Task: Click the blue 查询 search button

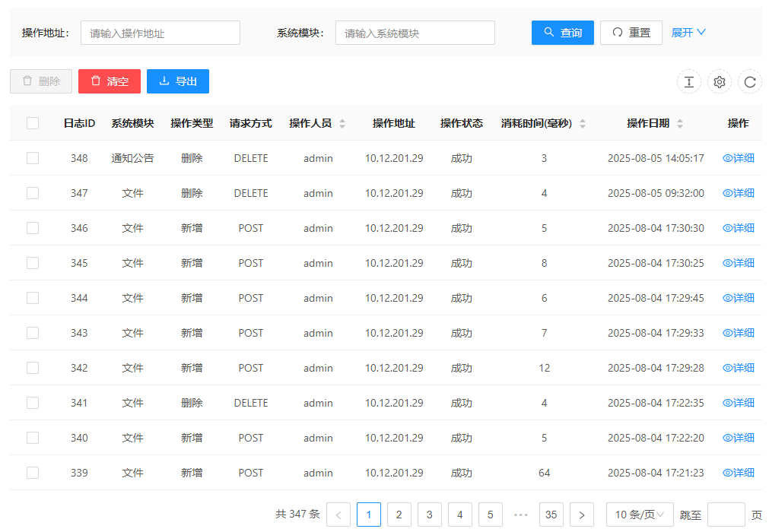Action: 563,33
